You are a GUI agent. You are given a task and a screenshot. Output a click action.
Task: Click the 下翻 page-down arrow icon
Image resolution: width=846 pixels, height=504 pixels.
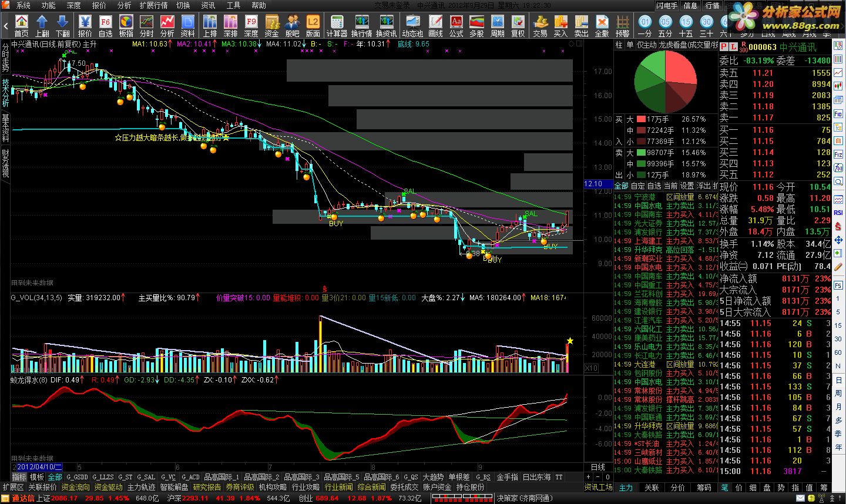pos(62,26)
